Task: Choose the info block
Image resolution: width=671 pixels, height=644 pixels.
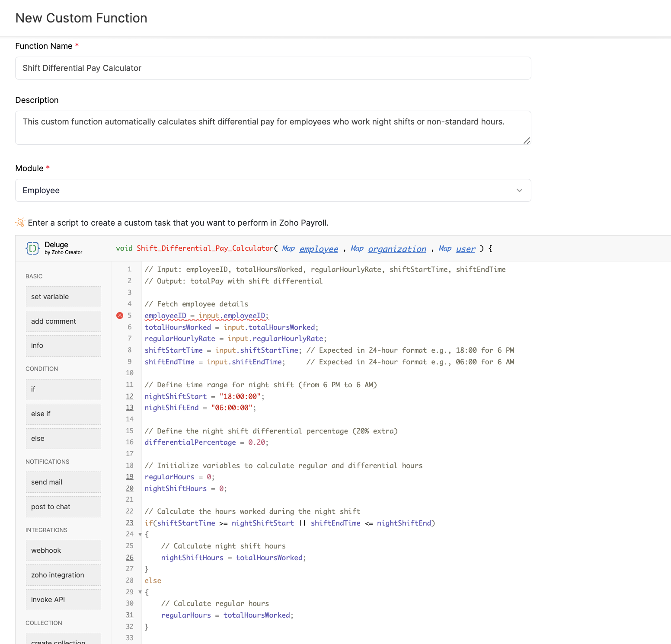Action: pyautogui.click(x=63, y=346)
